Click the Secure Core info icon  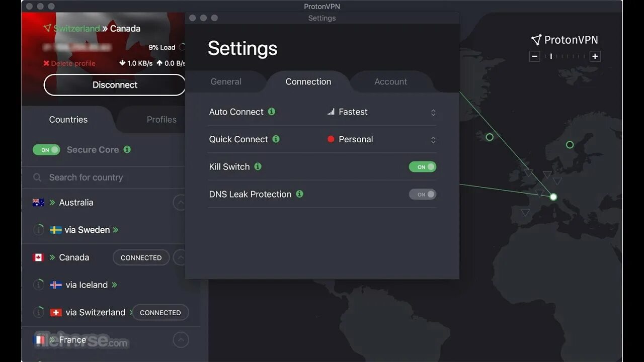tap(127, 149)
